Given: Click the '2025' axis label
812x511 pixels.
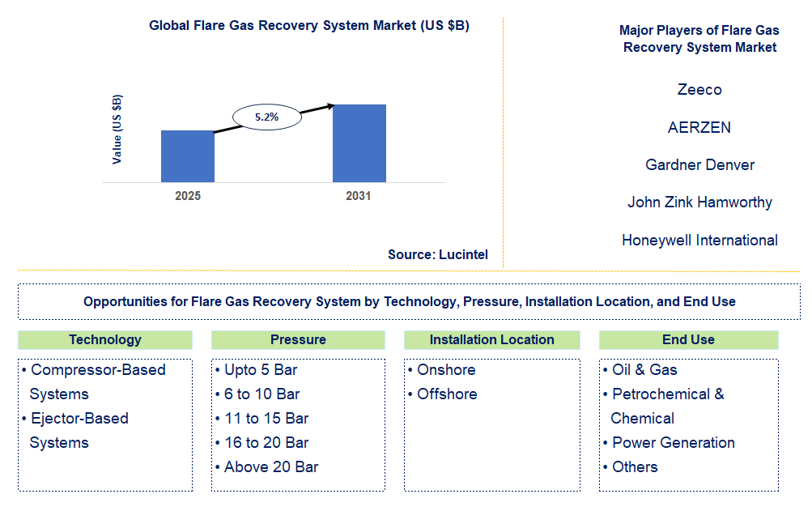Looking at the screenshot, I should click(x=188, y=196).
